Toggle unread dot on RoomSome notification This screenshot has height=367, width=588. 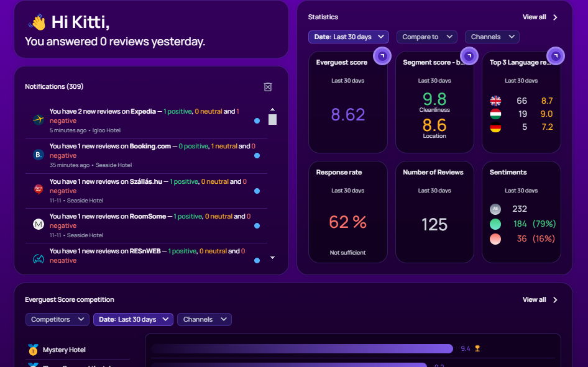[257, 225]
